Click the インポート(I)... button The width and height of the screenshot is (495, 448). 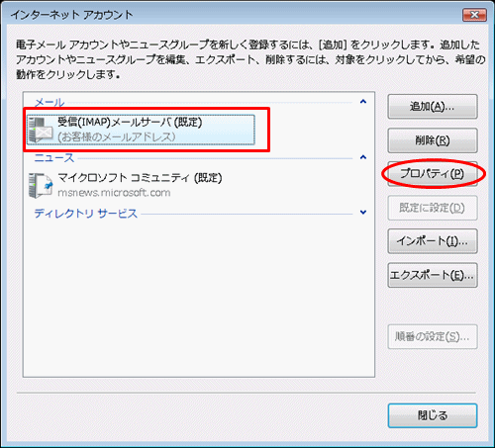pos(433,241)
